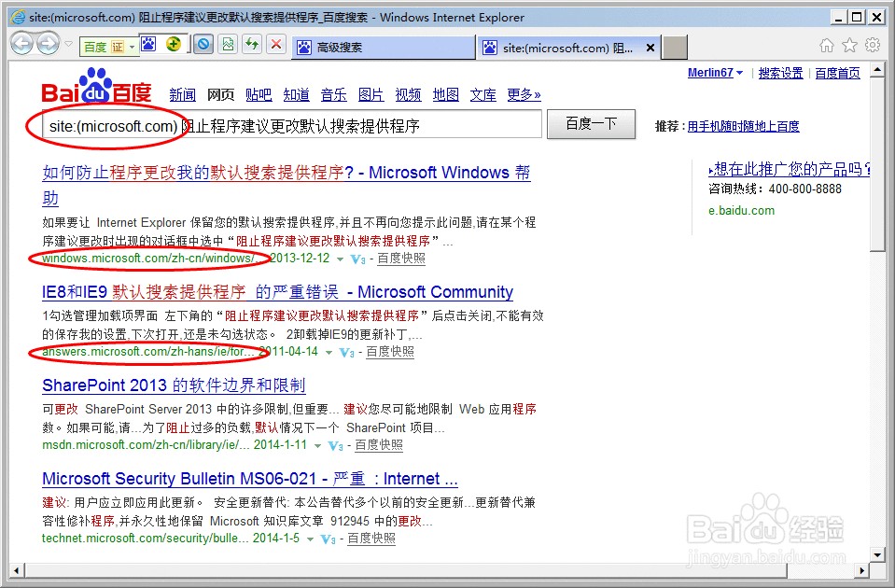This screenshot has width=895, height=588.
Task: Click the e.baidu.com green URL
Action: tap(741, 211)
